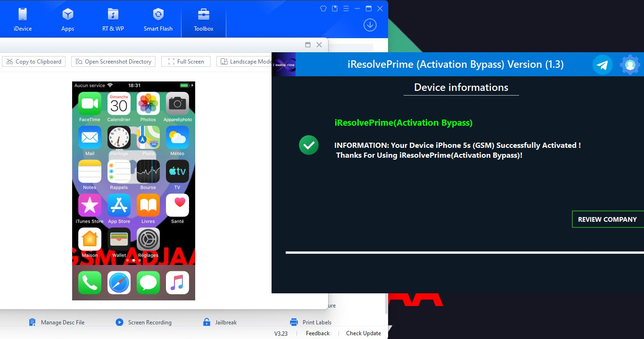The height and width of the screenshot is (339, 644).
Task: Click the iPhone home screen thumbnail
Action: pos(133,191)
